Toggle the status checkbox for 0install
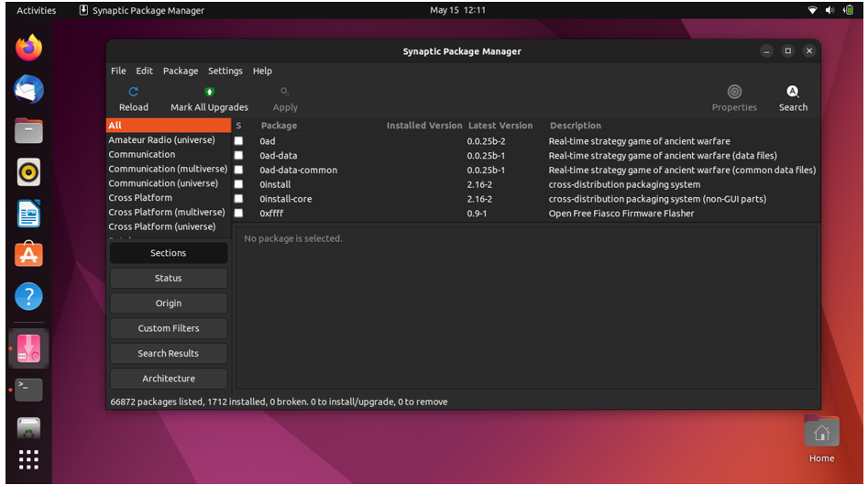 point(238,183)
